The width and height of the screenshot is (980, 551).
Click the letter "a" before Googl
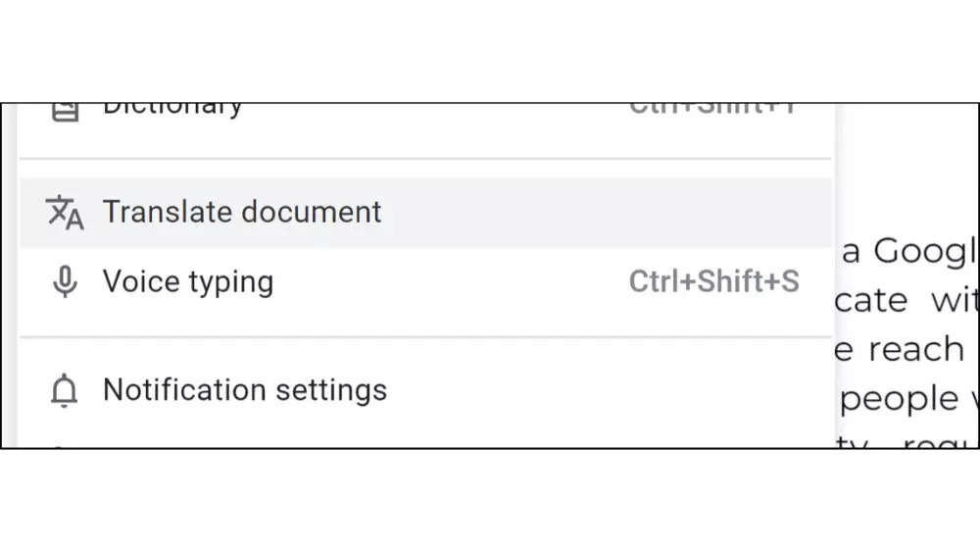point(851,253)
